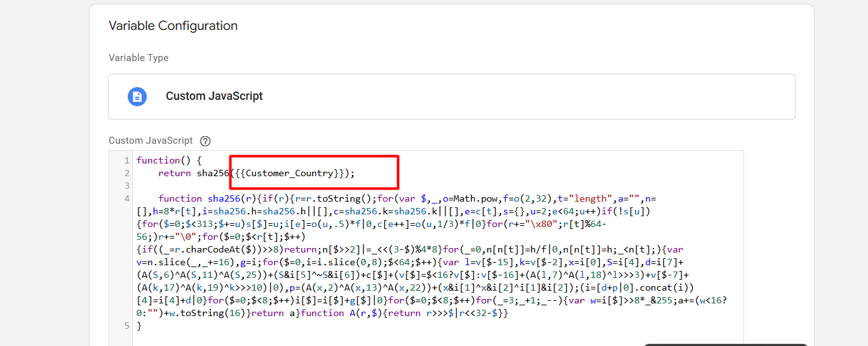
Task: Click the "Custom JavaScript" variable type title text
Action: (214, 97)
